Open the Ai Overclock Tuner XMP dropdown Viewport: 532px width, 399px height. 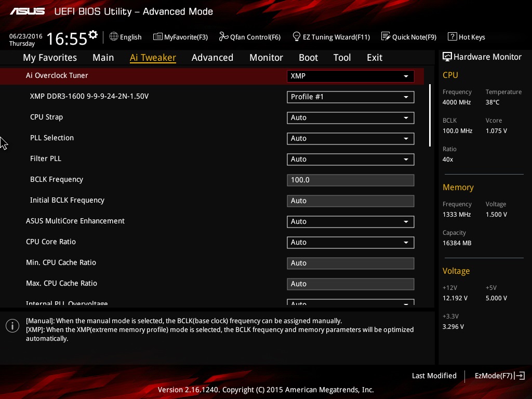click(351, 76)
